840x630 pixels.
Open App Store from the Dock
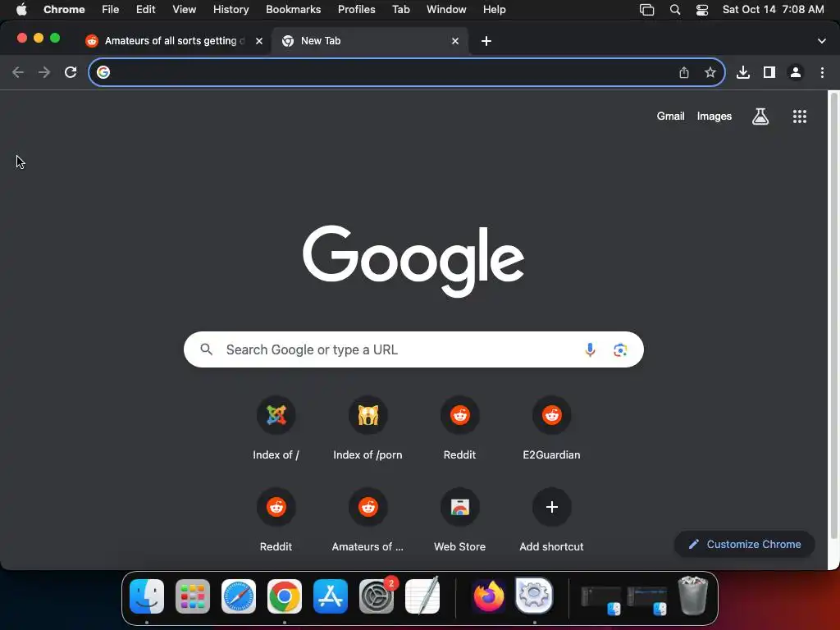(330, 596)
